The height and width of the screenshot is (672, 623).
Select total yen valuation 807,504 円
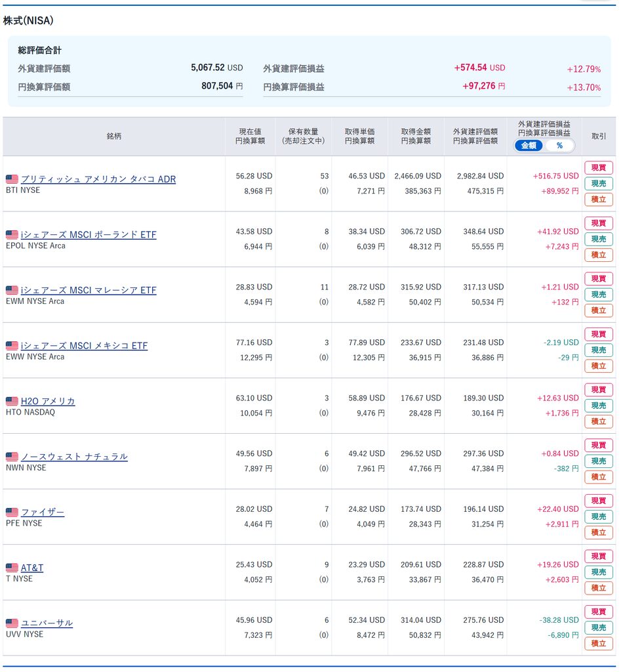(x=222, y=86)
